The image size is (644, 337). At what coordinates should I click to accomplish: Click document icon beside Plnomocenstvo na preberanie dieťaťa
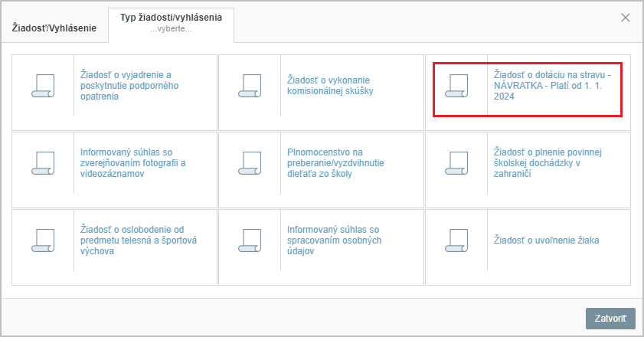click(250, 162)
